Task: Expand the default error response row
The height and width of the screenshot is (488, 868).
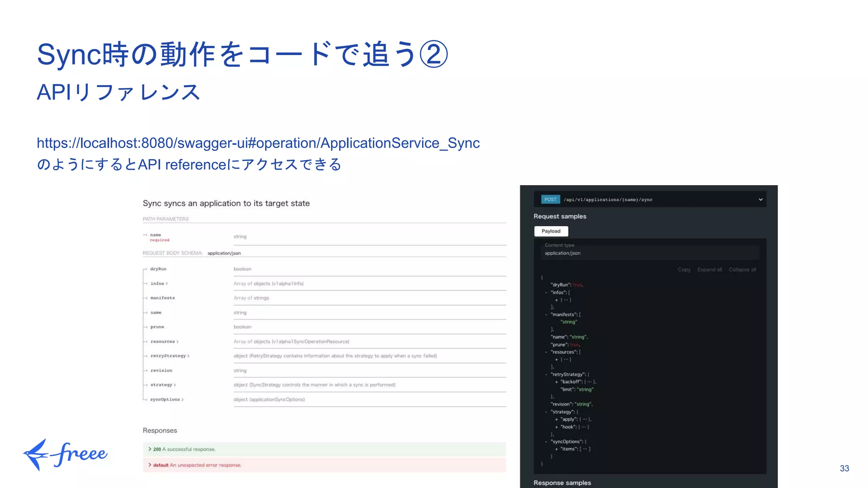Action: click(x=324, y=465)
